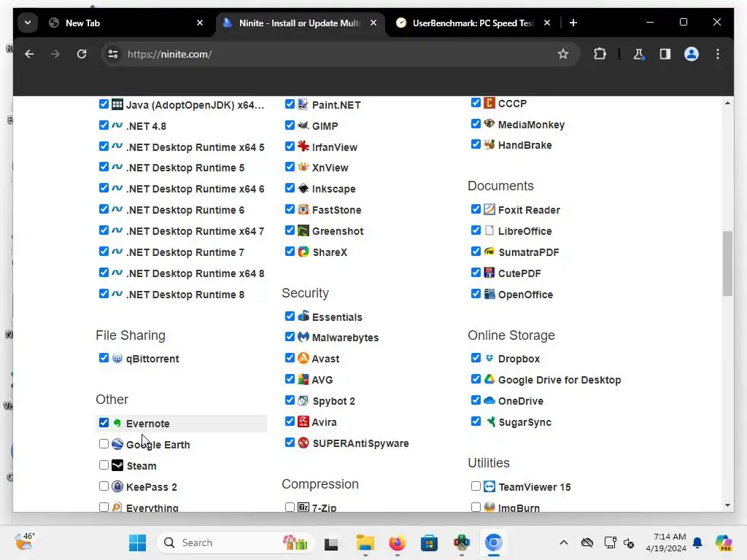The image size is (747, 560).
Task: Open Firefox from the taskbar
Action: point(398,542)
